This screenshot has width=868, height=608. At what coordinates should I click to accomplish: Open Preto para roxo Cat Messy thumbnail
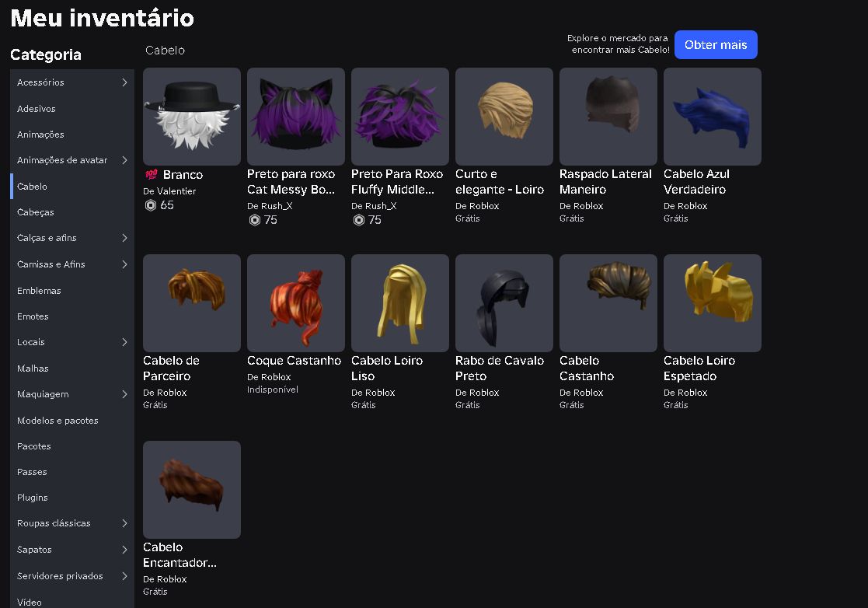[295, 117]
